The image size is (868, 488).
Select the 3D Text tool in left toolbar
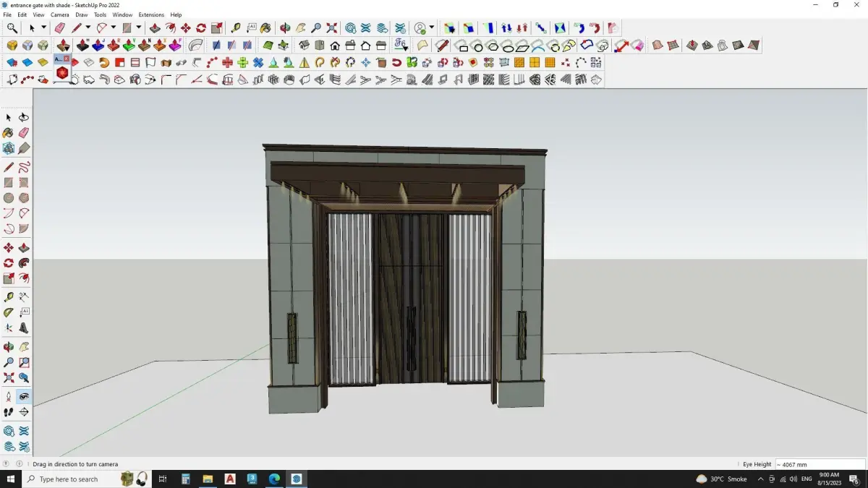pos(24,328)
